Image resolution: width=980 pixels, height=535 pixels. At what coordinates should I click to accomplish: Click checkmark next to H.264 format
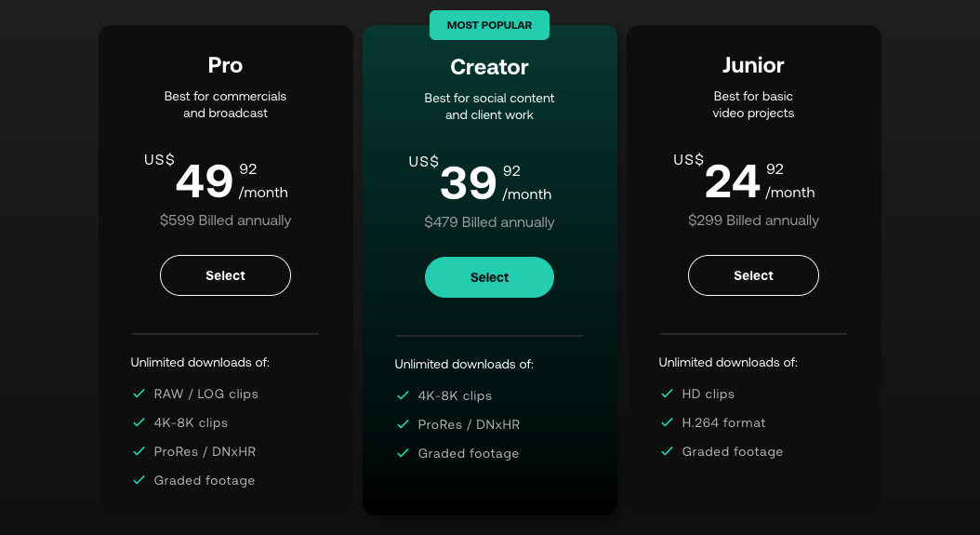[x=667, y=422]
